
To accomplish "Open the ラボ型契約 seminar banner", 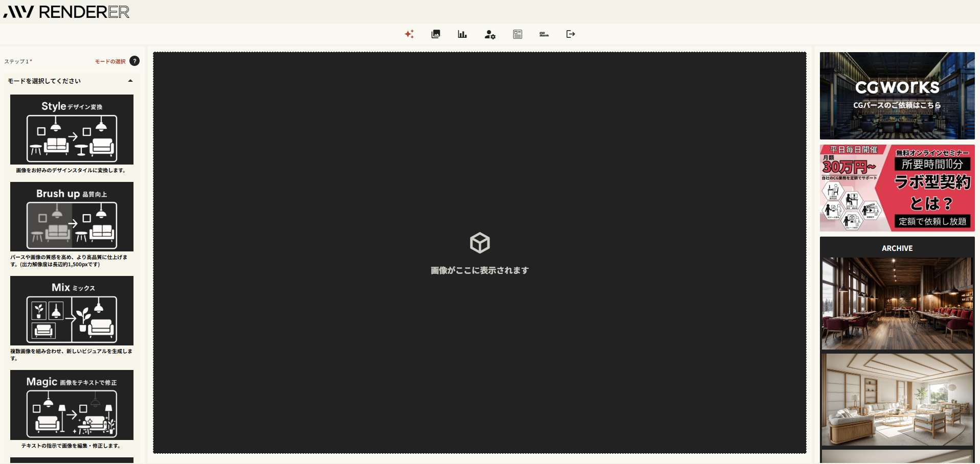I will point(897,188).
